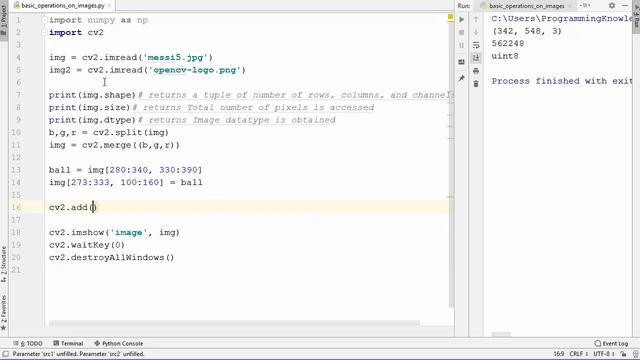Image resolution: width=640 pixels, height=360 pixels.
Task: Click the Stop process icon in Run panel
Action: (462, 32)
